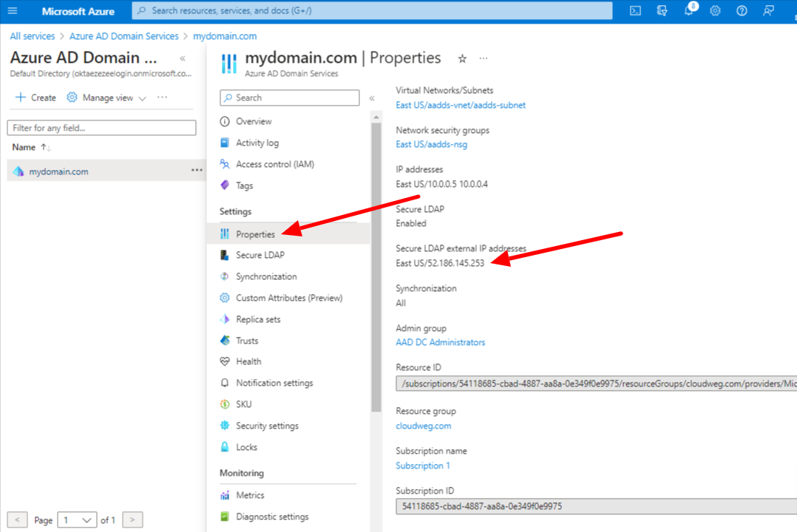
Task: Open cloudweg.com resource group link
Action: [424, 426]
